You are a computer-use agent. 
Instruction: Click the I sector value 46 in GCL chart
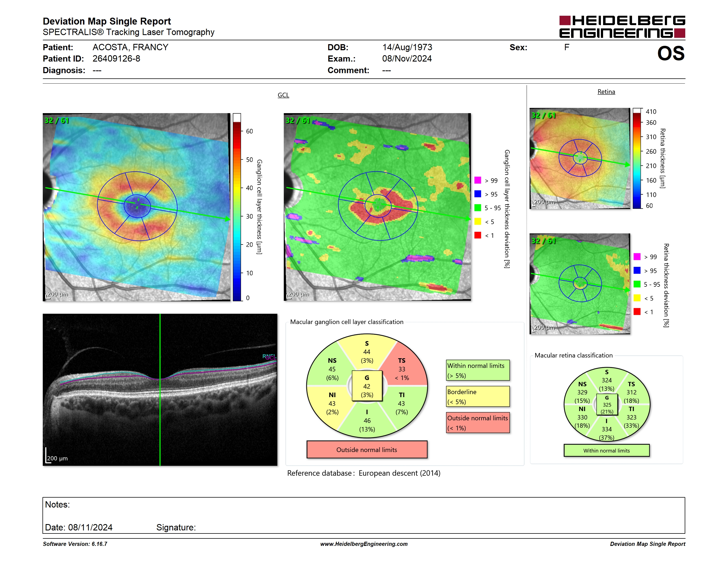click(x=367, y=421)
